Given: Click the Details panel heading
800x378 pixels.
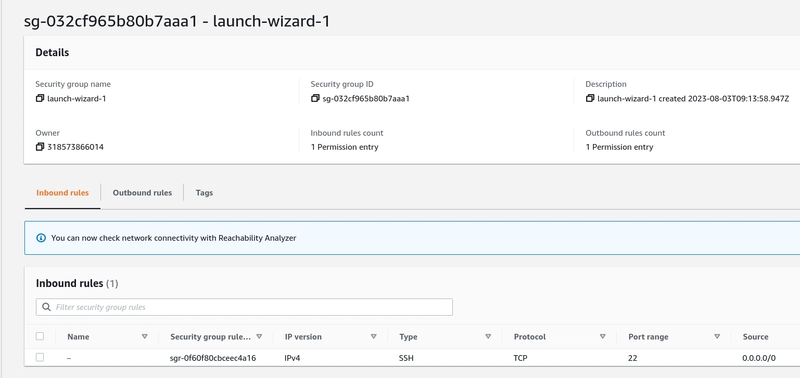Looking at the screenshot, I should [52, 53].
